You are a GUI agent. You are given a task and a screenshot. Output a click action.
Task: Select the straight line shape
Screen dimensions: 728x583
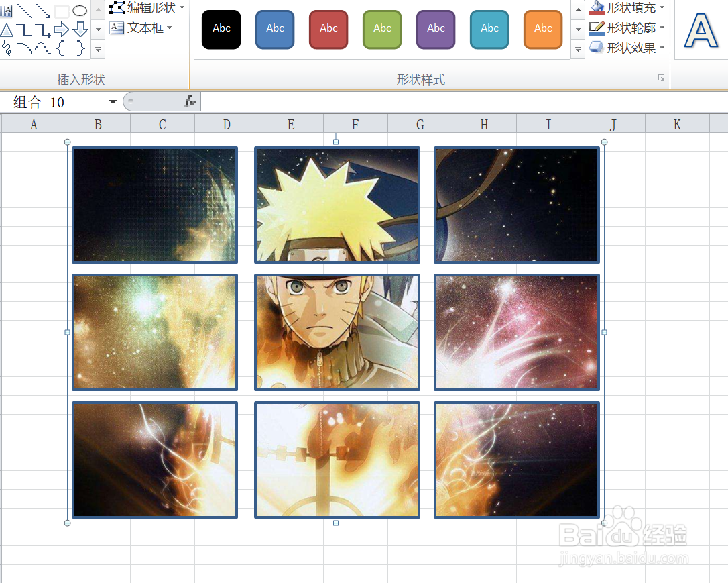click(x=24, y=11)
